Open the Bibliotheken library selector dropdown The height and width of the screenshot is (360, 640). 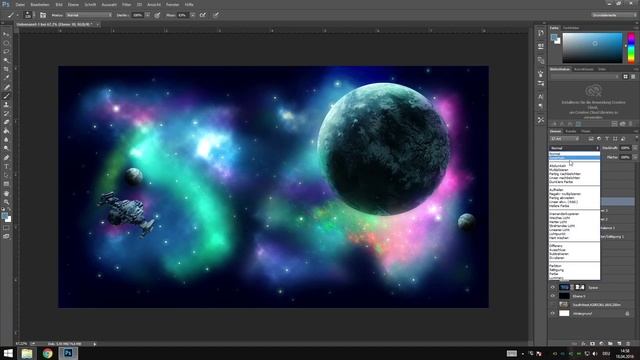584,76
